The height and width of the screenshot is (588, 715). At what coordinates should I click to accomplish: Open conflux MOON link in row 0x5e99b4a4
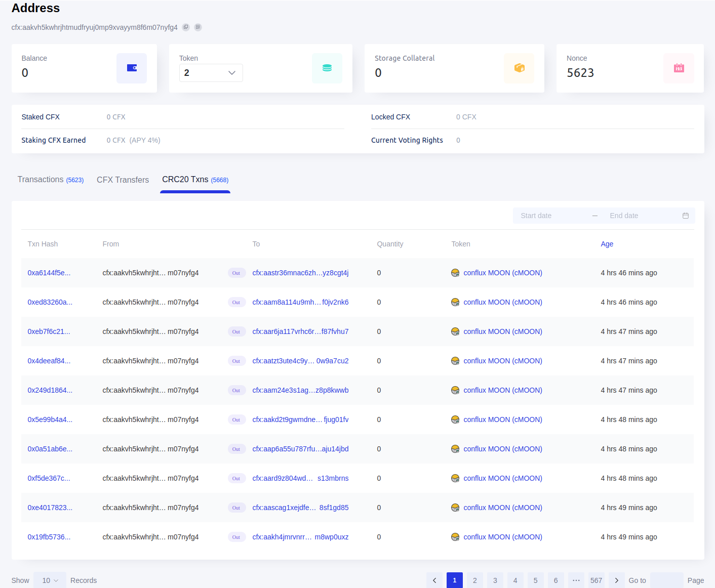tap(503, 419)
